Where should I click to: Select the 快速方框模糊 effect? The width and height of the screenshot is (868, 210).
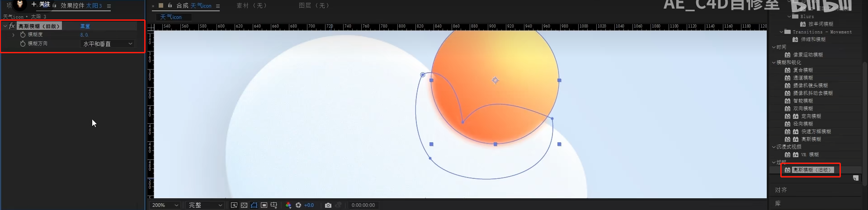point(816,131)
